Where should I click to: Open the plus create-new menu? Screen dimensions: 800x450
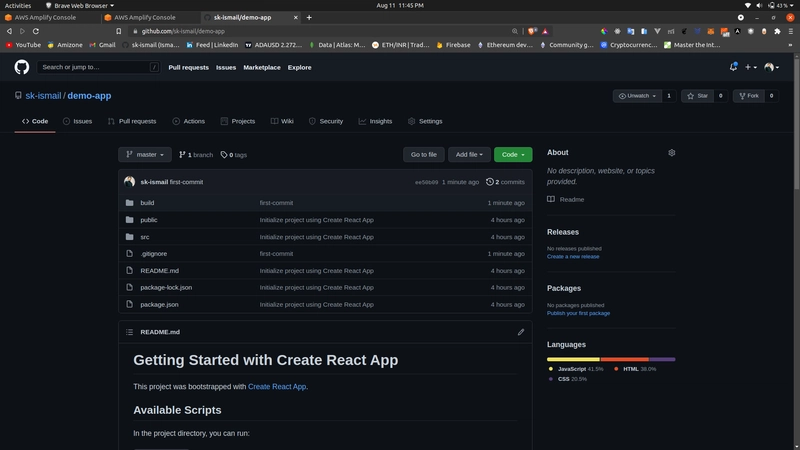tap(750, 67)
